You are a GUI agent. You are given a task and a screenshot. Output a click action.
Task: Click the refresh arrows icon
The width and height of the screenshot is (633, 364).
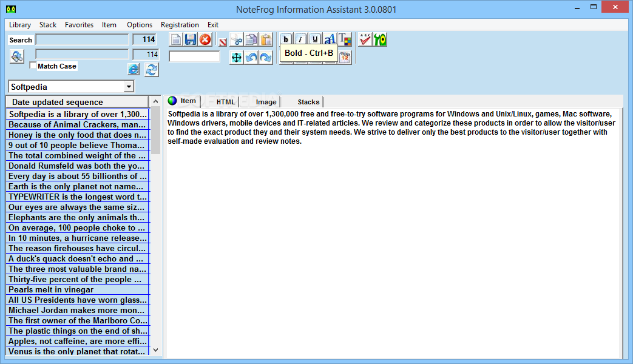pos(151,69)
